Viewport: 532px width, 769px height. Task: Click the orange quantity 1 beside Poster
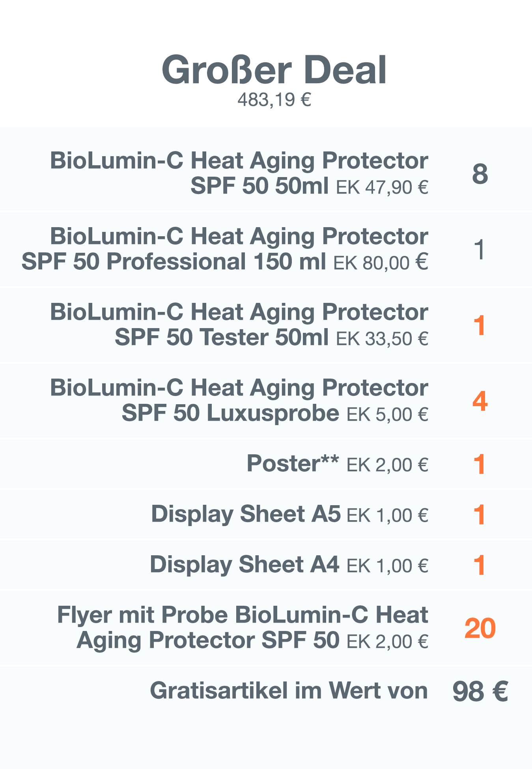coord(480,464)
